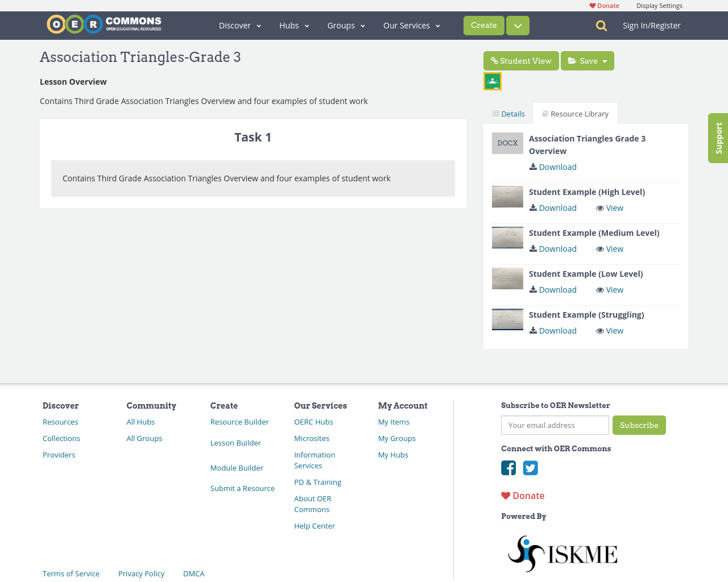The width and height of the screenshot is (728, 582).
Task: Open the ISKME logo link
Action: coord(562,552)
